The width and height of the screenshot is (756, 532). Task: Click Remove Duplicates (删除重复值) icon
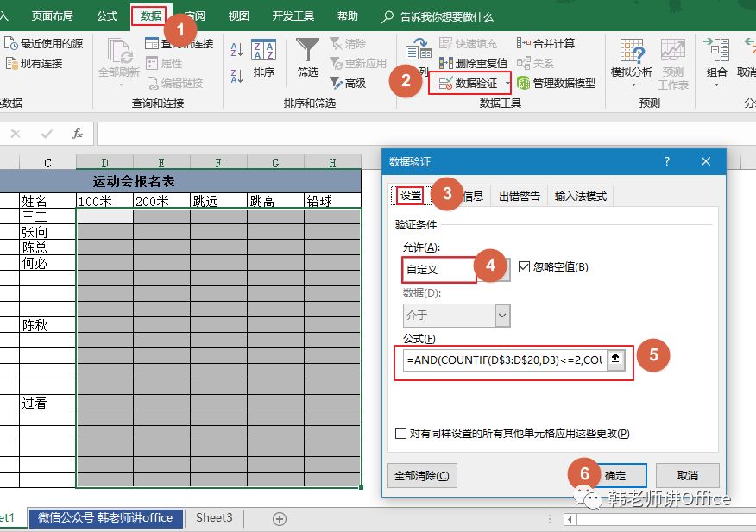445,63
